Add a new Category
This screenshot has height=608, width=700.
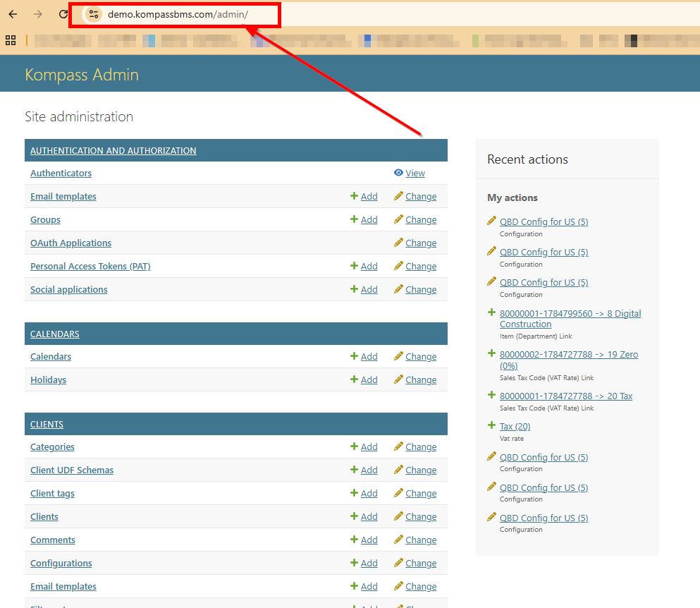pyautogui.click(x=364, y=446)
